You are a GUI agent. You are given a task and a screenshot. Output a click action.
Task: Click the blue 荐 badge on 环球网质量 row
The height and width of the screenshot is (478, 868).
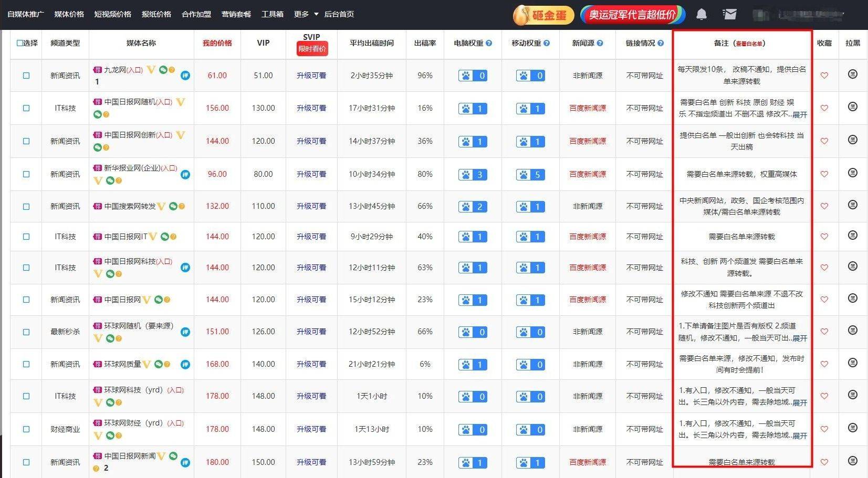pyautogui.click(x=185, y=364)
